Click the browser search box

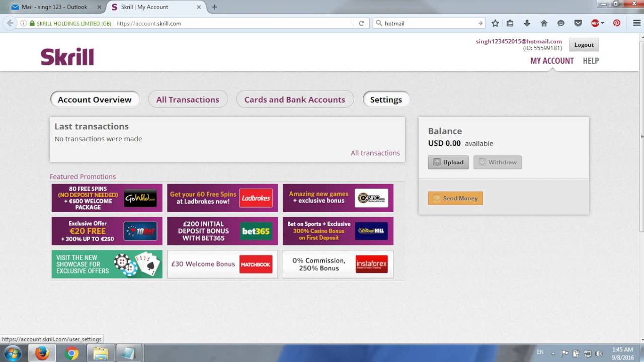(429, 23)
